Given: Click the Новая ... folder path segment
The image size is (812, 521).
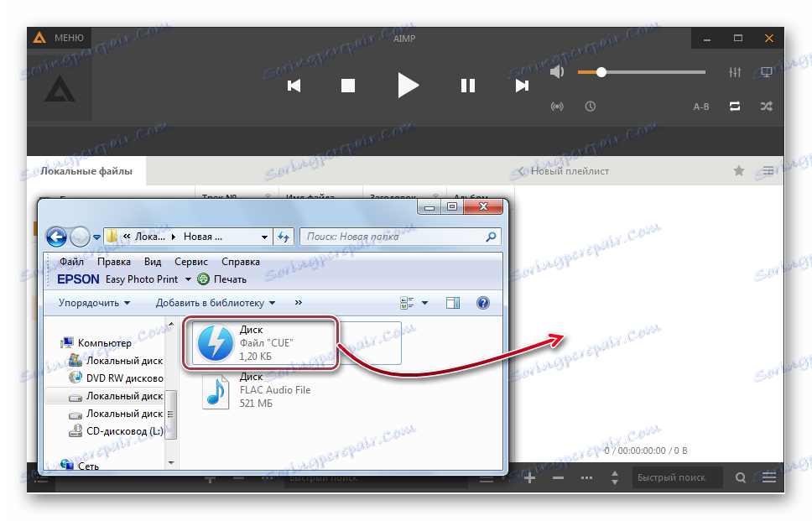Looking at the screenshot, I should 203,237.
